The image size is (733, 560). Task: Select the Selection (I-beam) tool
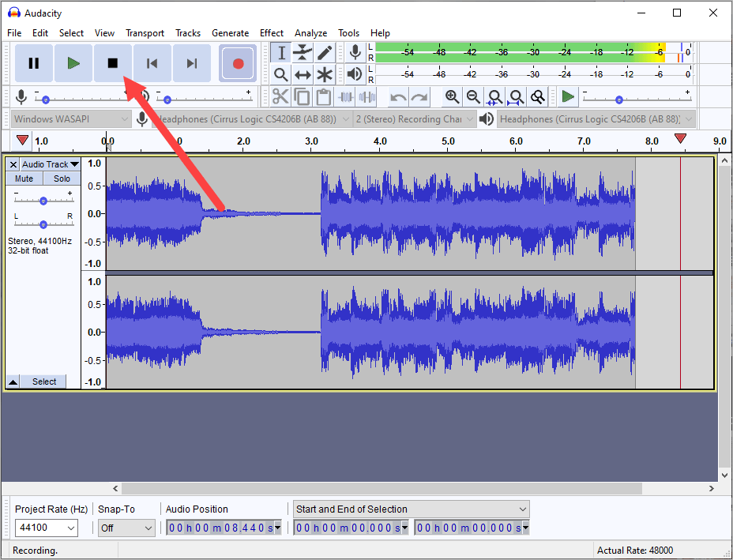[x=281, y=53]
